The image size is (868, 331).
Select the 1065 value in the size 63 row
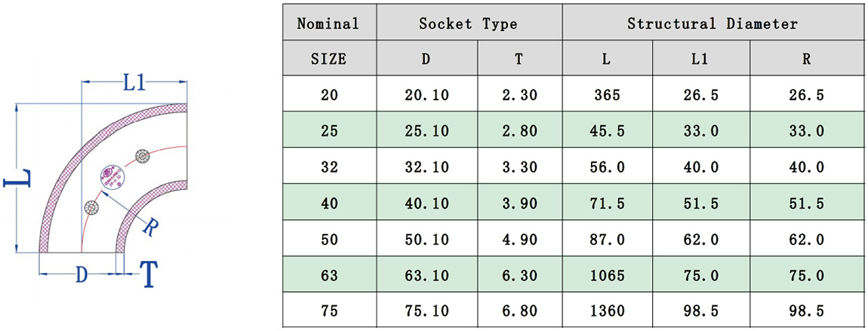tap(607, 276)
